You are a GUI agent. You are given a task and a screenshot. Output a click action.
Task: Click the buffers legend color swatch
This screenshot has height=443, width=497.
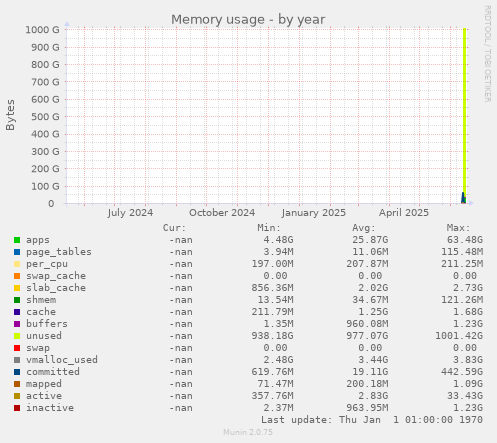17,324
